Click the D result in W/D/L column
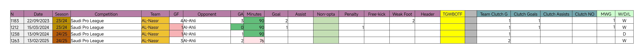 [x=624, y=34]
